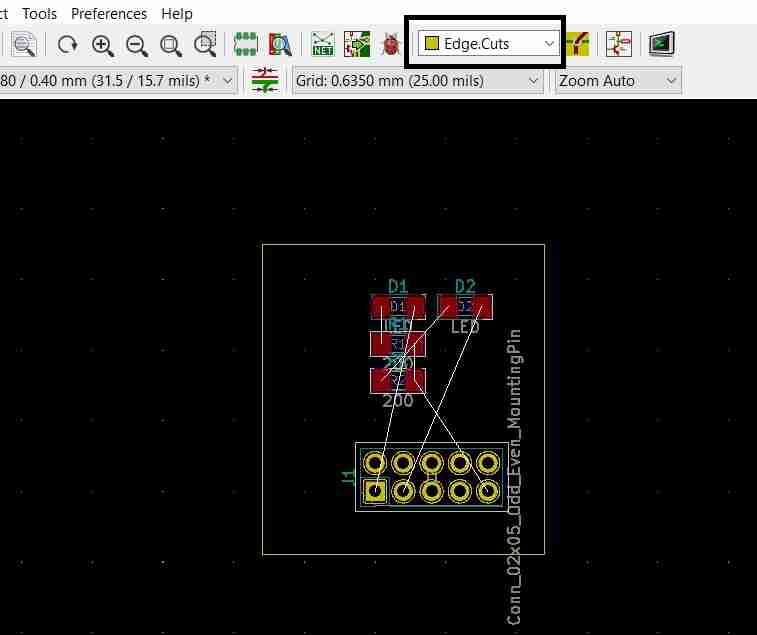Image resolution: width=757 pixels, height=635 pixels.
Task: Open the Zoom Auto dropdown
Action: [x=618, y=81]
